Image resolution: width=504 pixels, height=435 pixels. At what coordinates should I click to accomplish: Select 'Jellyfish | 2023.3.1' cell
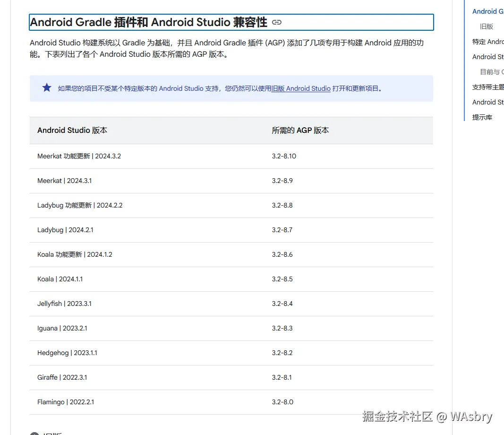click(64, 304)
